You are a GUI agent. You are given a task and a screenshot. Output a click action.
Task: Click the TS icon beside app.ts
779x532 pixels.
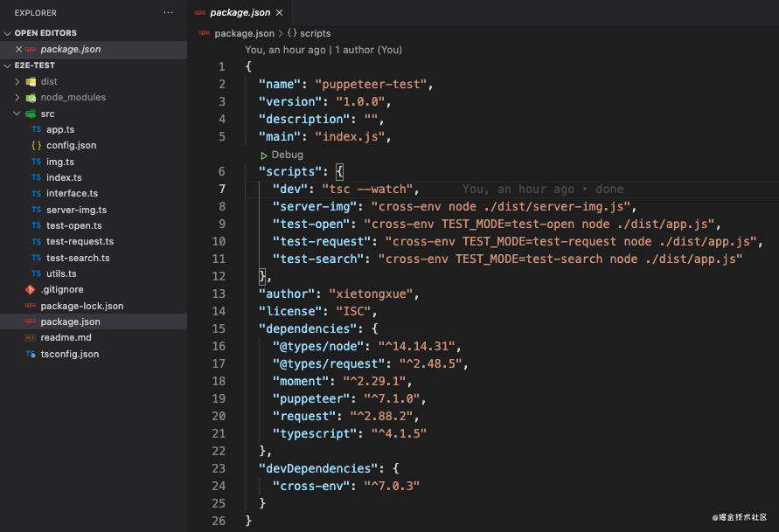pos(36,129)
